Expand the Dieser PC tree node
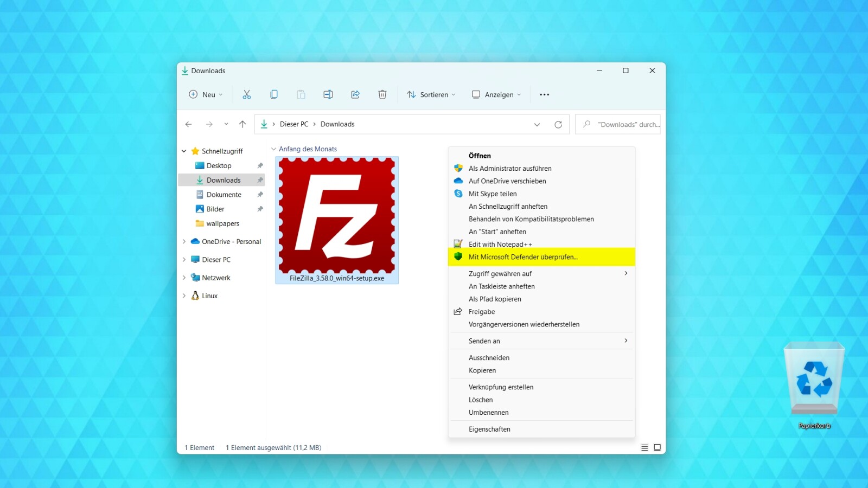This screenshot has width=868, height=488. coord(184,260)
